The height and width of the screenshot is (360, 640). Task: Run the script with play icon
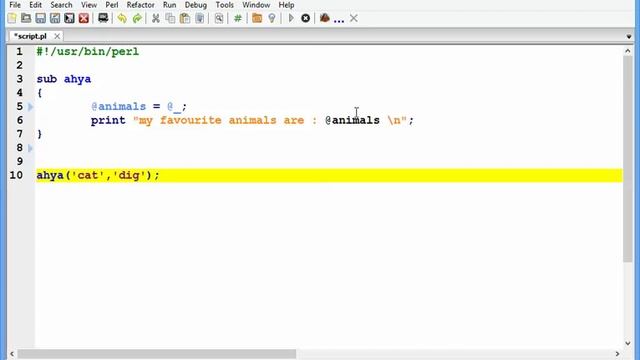[291, 18]
